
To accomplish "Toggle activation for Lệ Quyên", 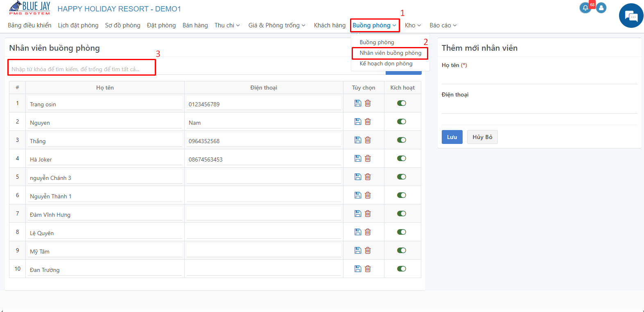I will point(402,232).
